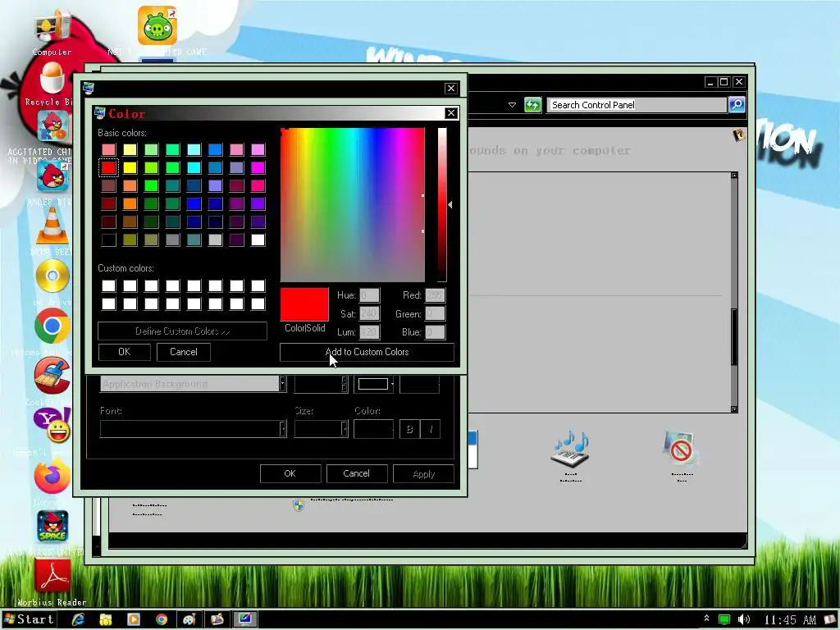Open the Paint palette taskbar icon

click(189, 619)
